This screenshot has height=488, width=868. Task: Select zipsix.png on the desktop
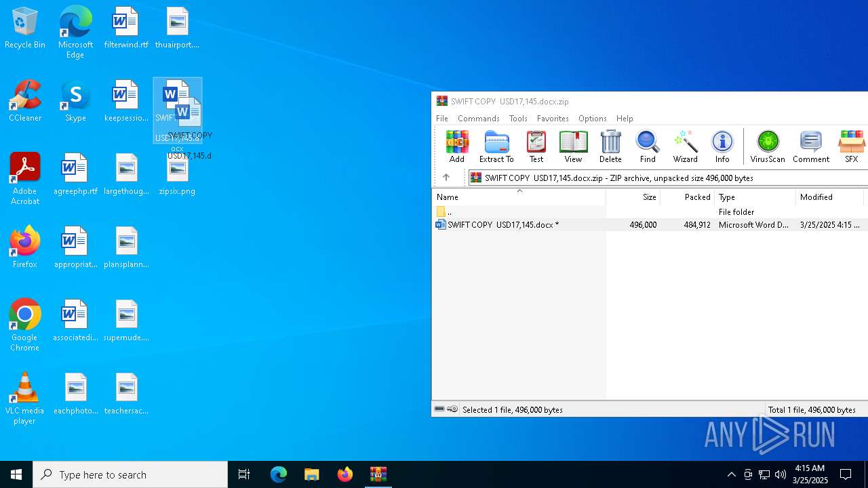click(177, 175)
